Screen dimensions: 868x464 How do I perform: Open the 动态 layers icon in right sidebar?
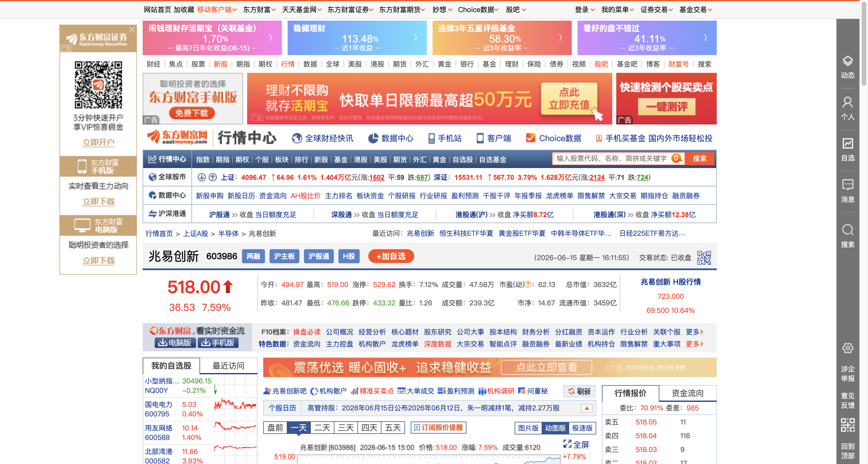coord(847,62)
